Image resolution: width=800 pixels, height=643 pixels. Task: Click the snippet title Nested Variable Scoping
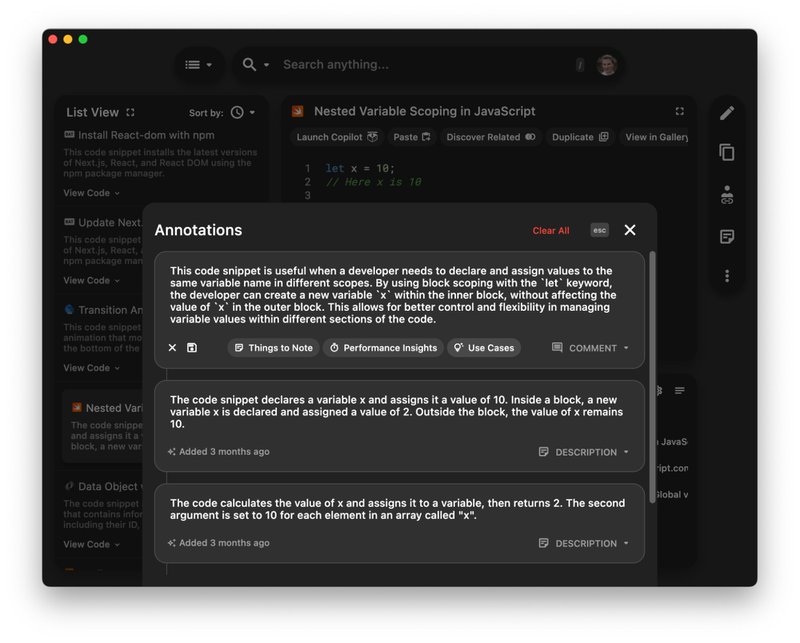click(x=424, y=111)
